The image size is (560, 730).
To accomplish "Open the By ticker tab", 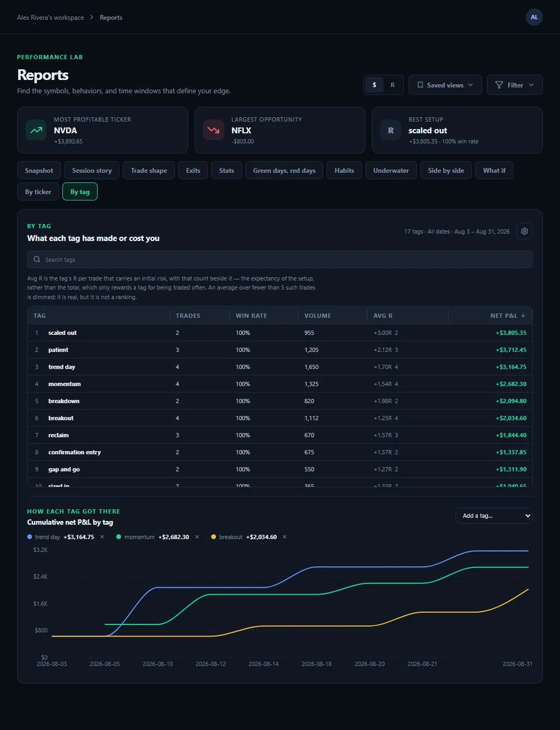I will 38,192.
